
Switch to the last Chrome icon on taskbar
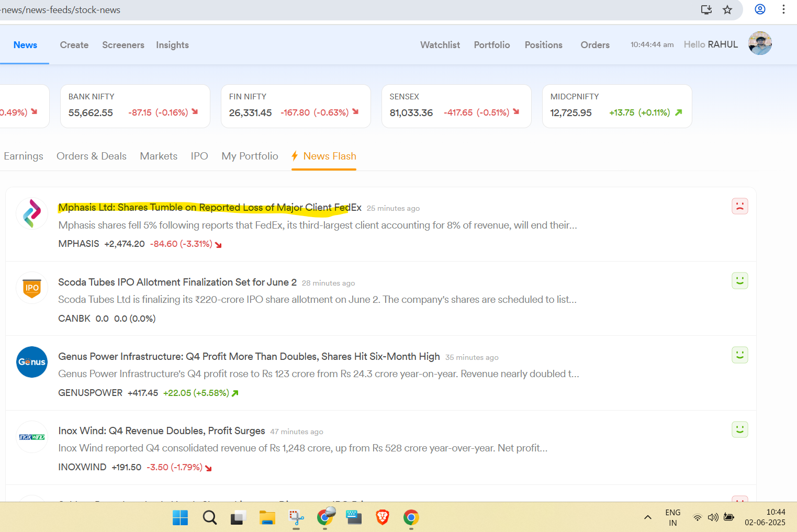point(411,517)
